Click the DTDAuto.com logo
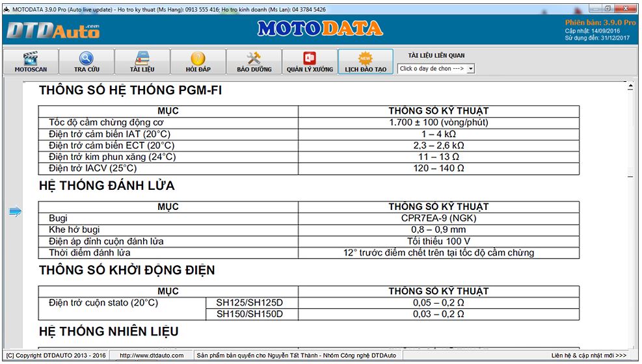This screenshot has height=364, width=642. pyautogui.click(x=53, y=31)
